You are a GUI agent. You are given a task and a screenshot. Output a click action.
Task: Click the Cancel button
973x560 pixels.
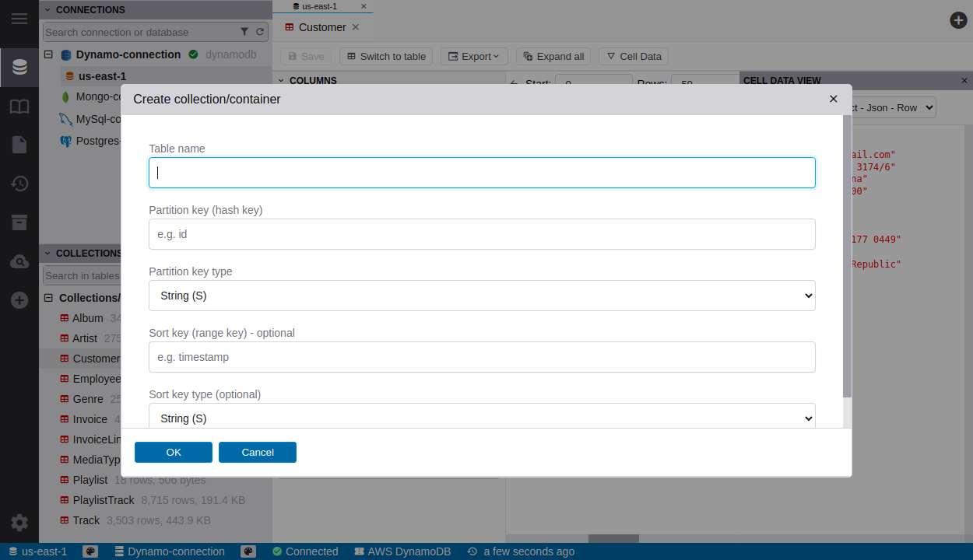[258, 452]
